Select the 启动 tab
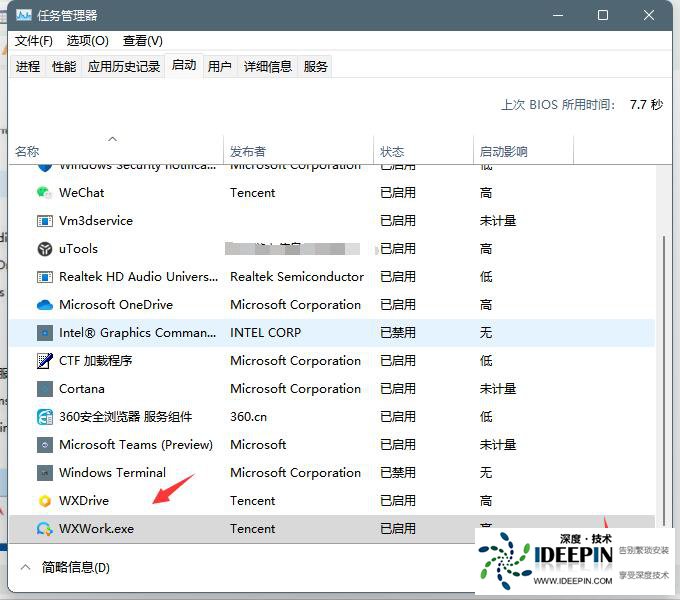The width and height of the screenshot is (680, 600). (x=184, y=65)
